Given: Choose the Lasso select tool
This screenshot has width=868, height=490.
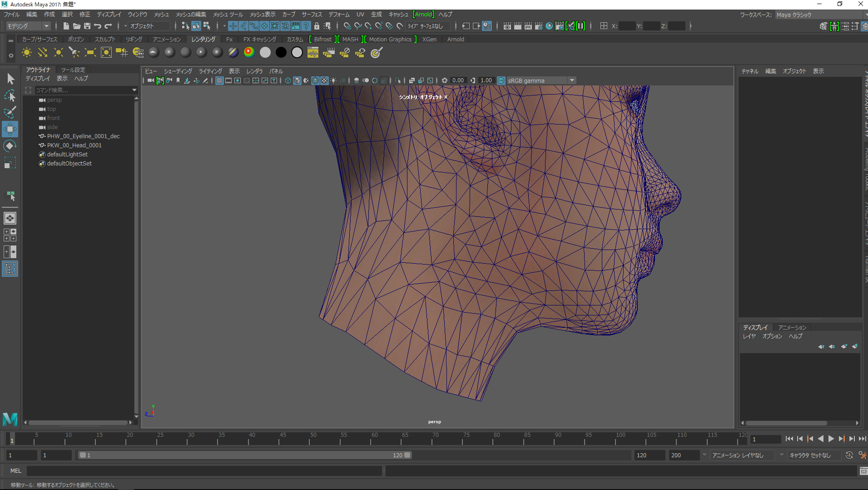Looking at the screenshot, I should (x=10, y=95).
